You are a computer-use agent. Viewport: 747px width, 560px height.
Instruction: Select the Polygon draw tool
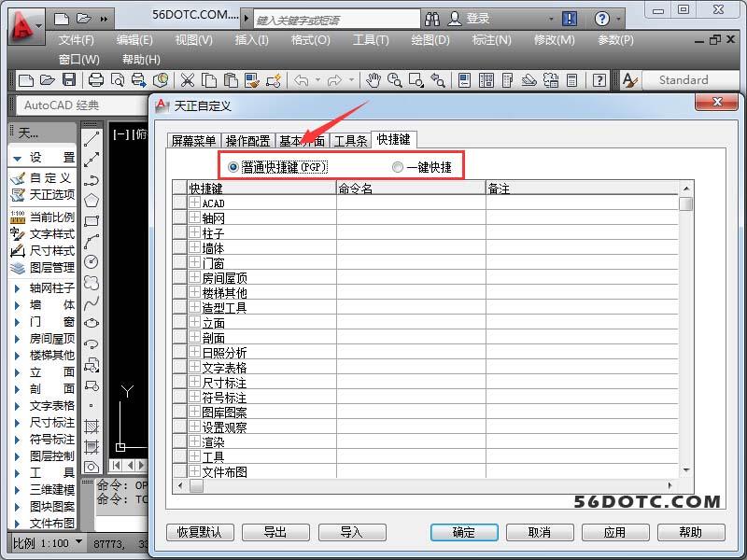[x=92, y=200]
